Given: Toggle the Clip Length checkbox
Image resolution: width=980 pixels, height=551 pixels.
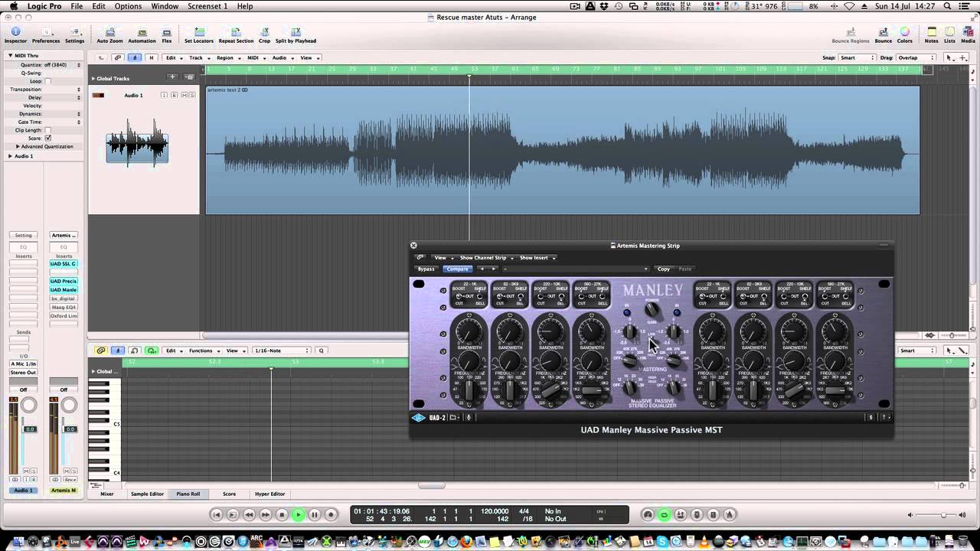Looking at the screenshot, I should click(x=47, y=130).
